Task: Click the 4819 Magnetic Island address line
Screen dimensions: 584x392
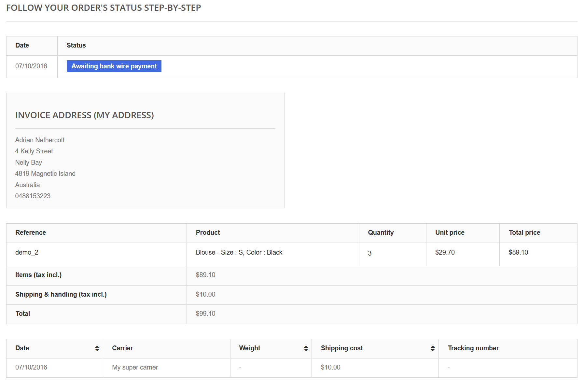Action: [x=45, y=174]
